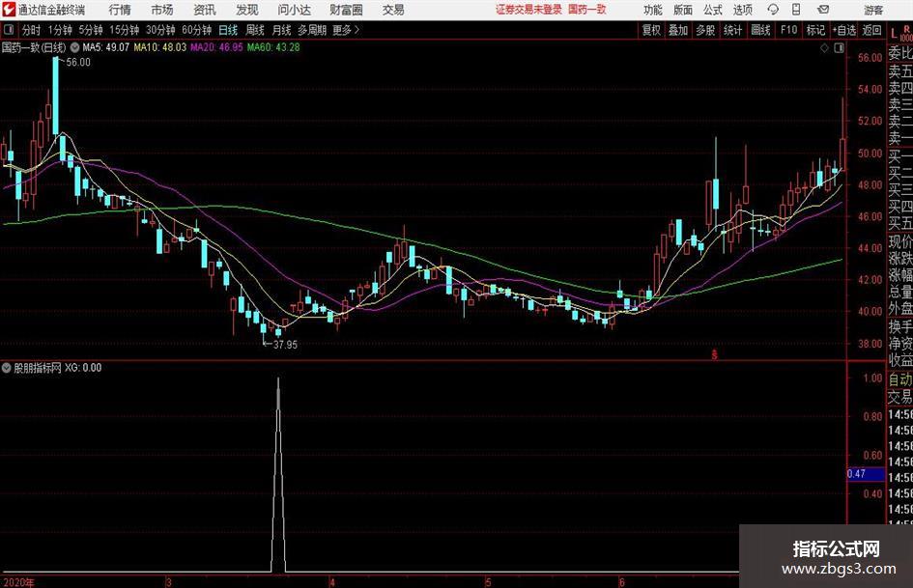This screenshot has width=913, height=588.
Task: Open the 财富圈 menu
Action: [x=346, y=10]
